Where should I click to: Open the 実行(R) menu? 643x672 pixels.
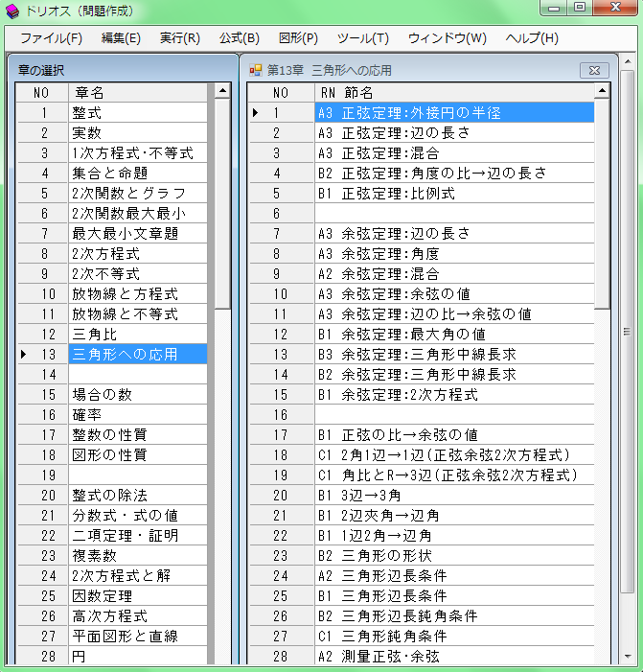pyautogui.click(x=180, y=38)
